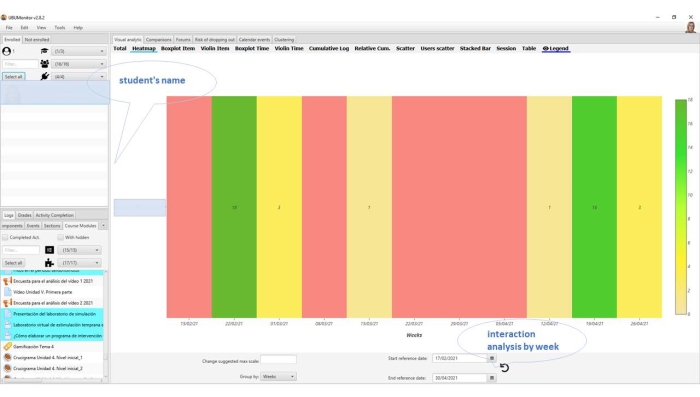Viewport: 700px width, 397px height.
Task: Open the (16/16) groups dropdown
Action: pyautogui.click(x=79, y=64)
